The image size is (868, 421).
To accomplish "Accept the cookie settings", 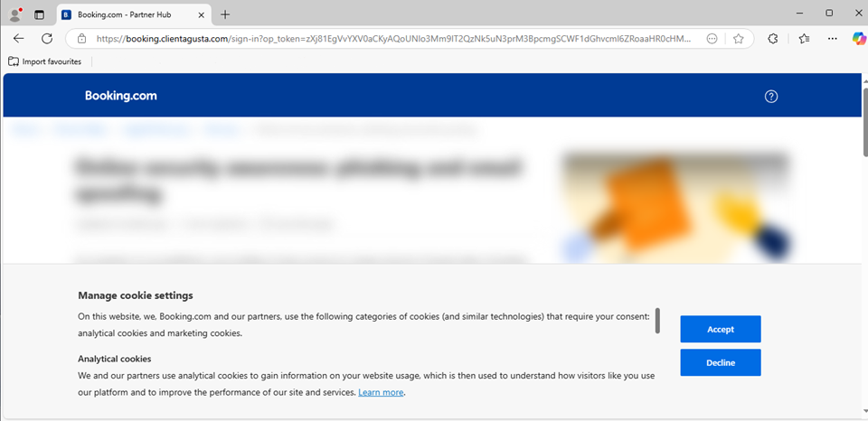I will (721, 329).
